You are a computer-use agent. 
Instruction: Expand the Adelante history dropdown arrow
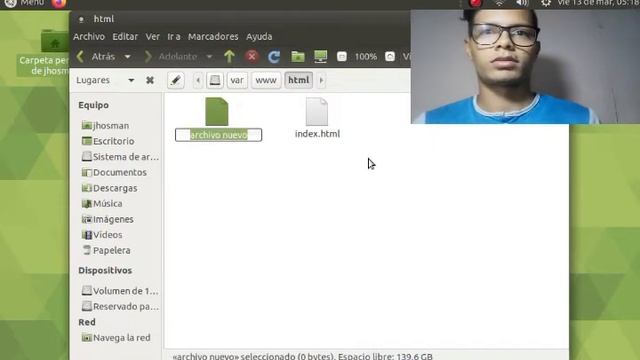209,57
